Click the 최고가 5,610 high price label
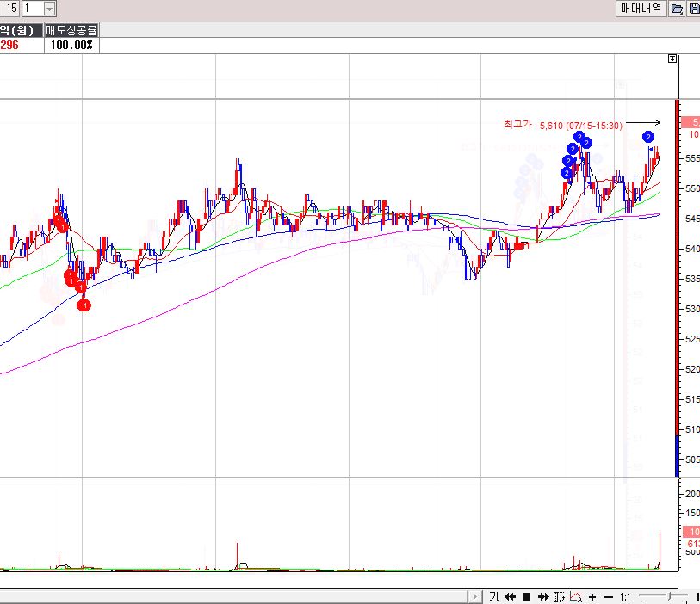This screenshot has height=604, width=700. (562, 126)
